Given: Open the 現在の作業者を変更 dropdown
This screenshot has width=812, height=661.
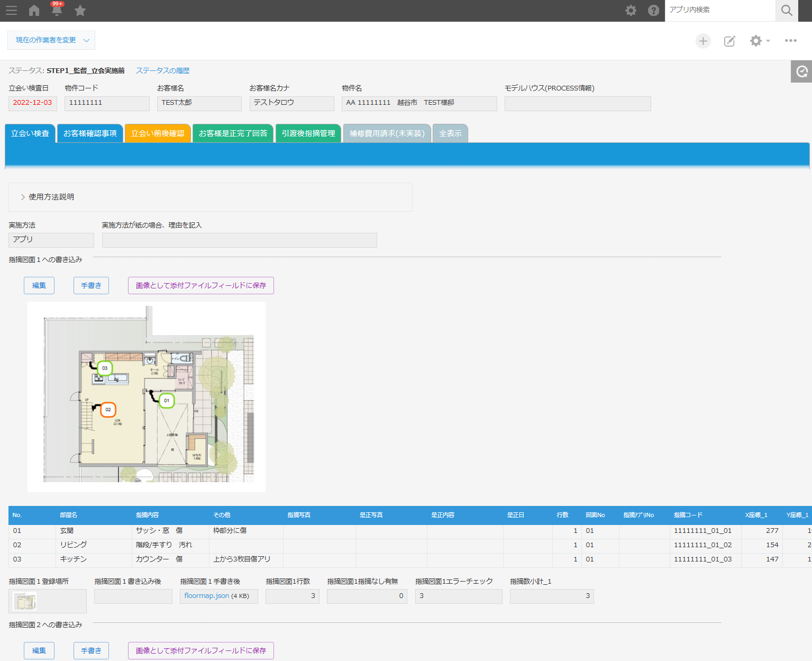Looking at the screenshot, I should (x=51, y=40).
